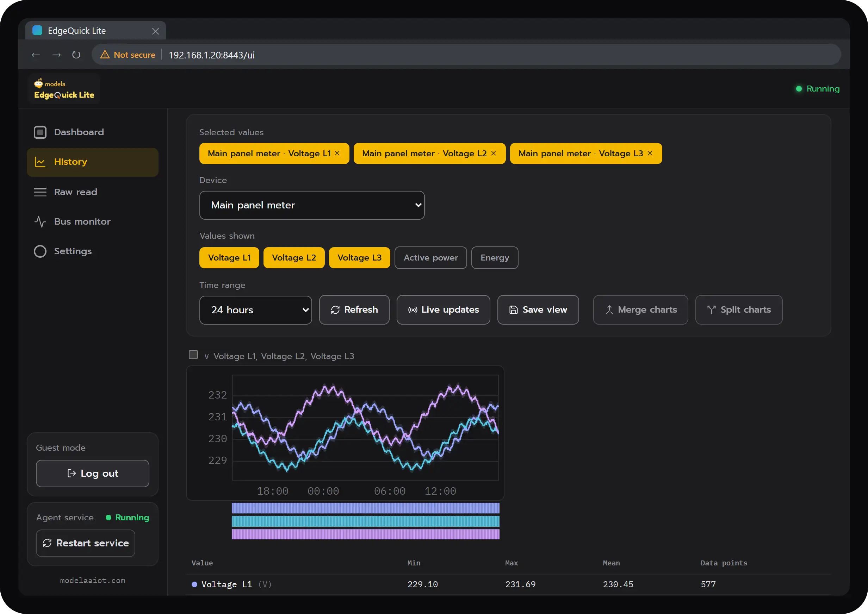
Task: Click the Log out button
Action: click(93, 474)
